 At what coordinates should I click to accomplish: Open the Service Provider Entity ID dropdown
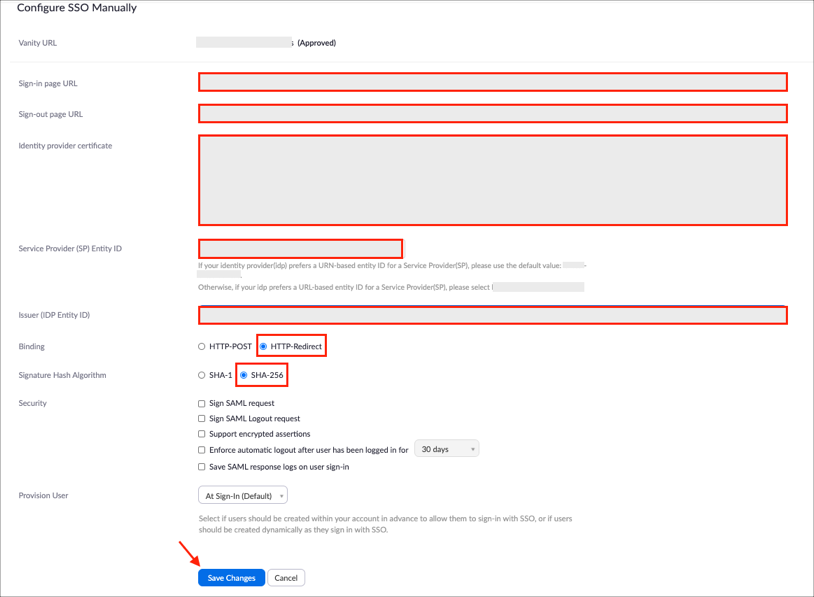(300, 249)
